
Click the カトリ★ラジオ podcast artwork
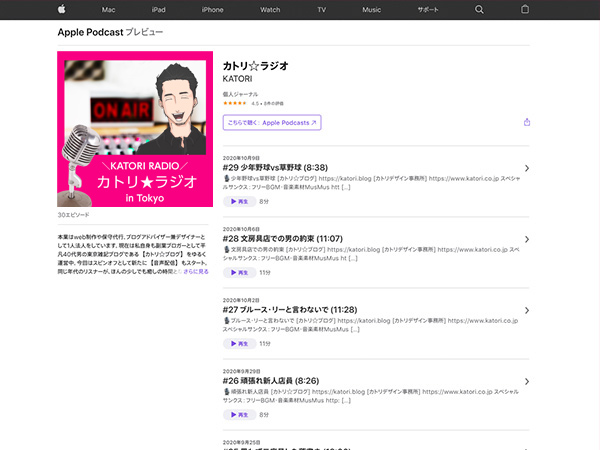pyautogui.click(x=135, y=129)
